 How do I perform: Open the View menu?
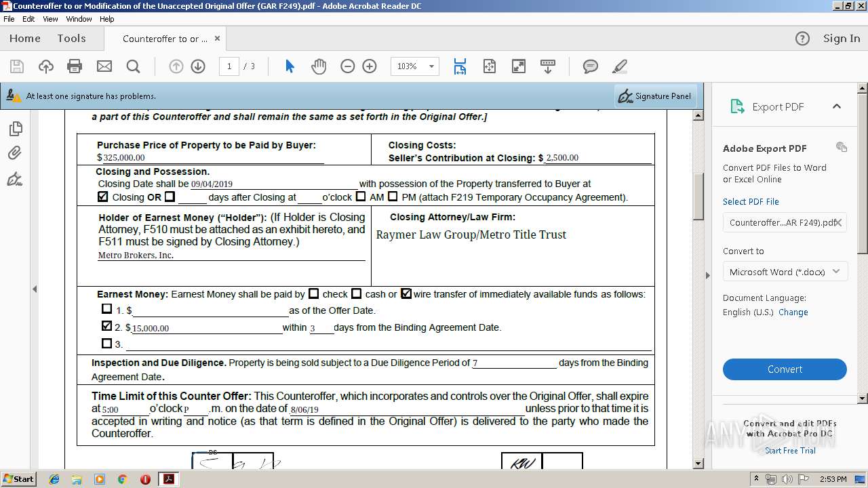[x=51, y=19]
